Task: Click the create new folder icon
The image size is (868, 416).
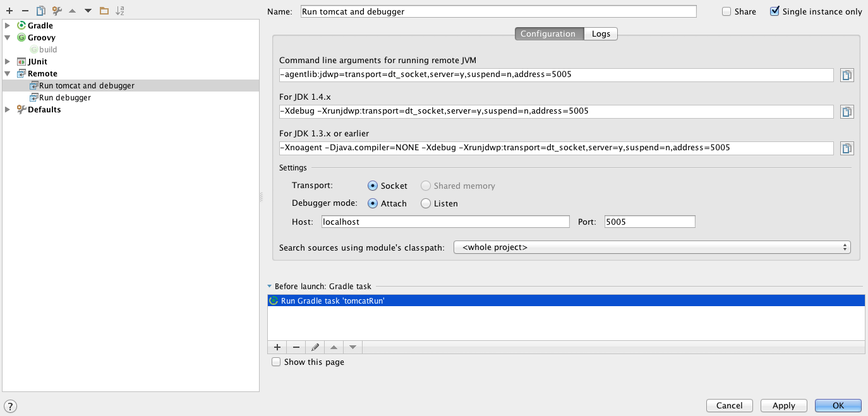Action: coord(104,11)
